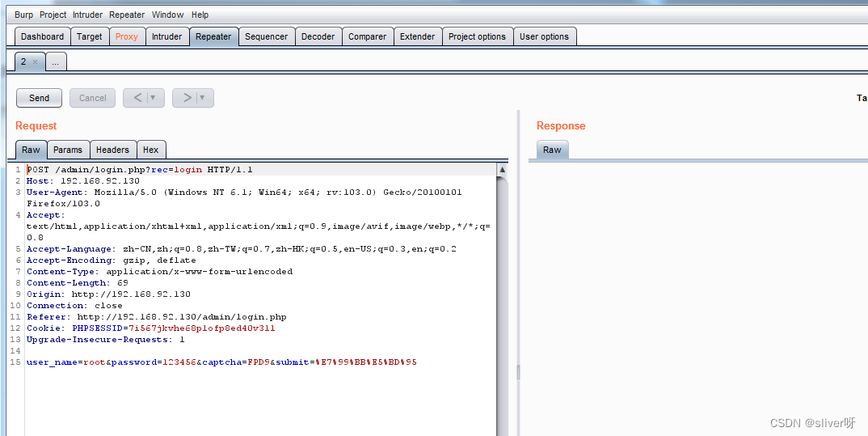868x436 pixels.
Task: Open the Repeater menu in menu bar
Action: point(127,15)
